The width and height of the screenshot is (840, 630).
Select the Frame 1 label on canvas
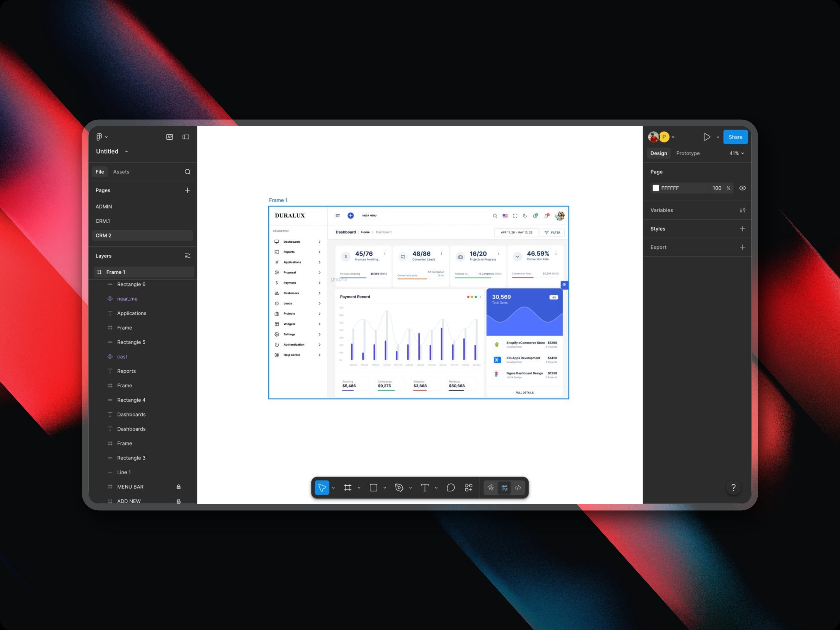pos(278,200)
